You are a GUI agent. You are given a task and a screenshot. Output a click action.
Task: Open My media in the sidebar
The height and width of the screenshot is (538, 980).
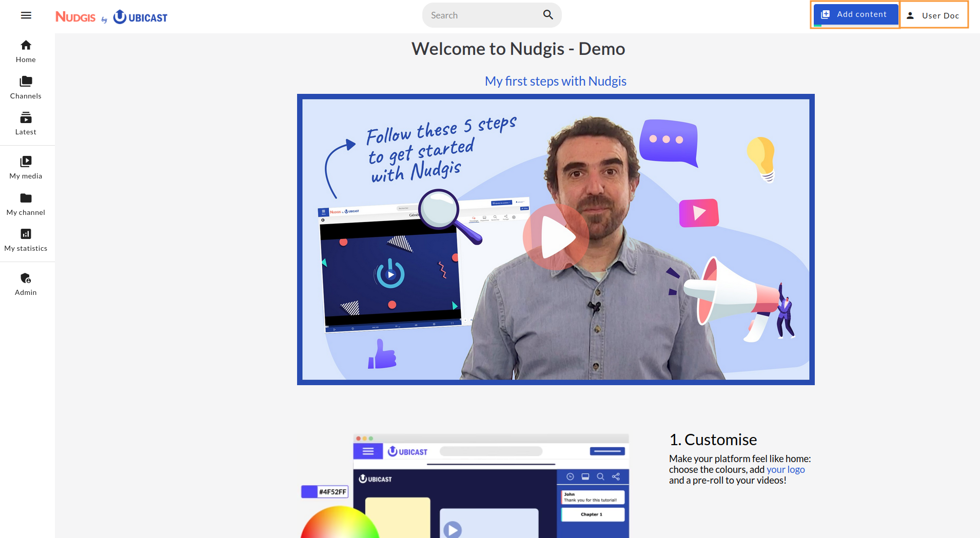pyautogui.click(x=26, y=168)
